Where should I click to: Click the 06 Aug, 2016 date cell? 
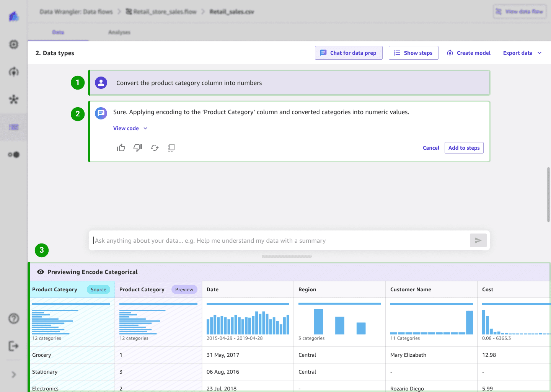(x=248, y=372)
